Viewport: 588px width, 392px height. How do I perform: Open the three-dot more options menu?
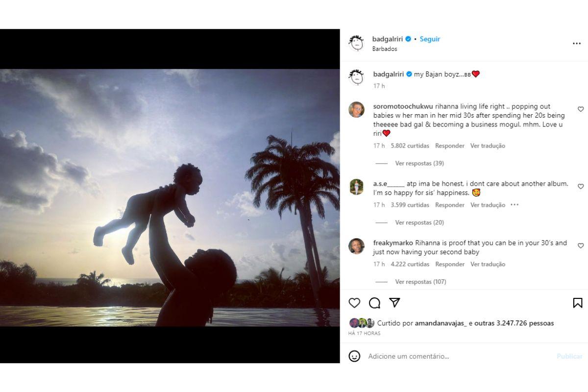pos(577,44)
